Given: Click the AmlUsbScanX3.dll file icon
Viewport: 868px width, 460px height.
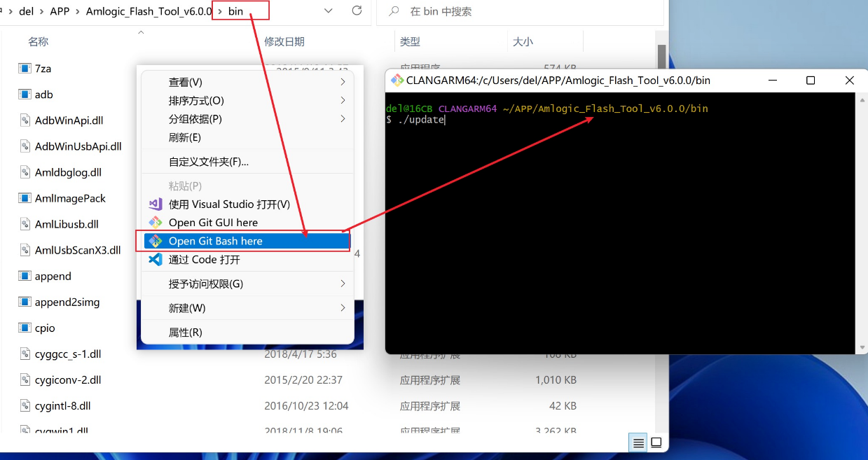Looking at the screenshot, I should tap(25, 250).
